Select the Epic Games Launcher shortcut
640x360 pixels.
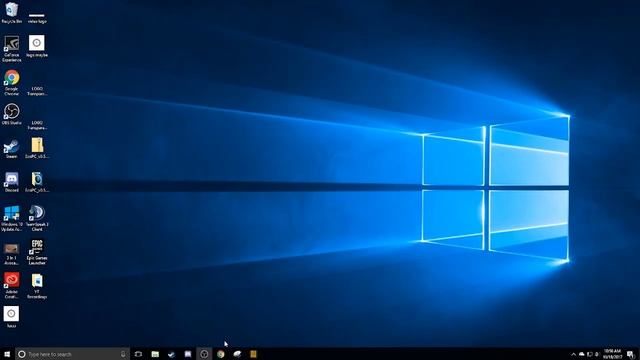click(37, 252)
